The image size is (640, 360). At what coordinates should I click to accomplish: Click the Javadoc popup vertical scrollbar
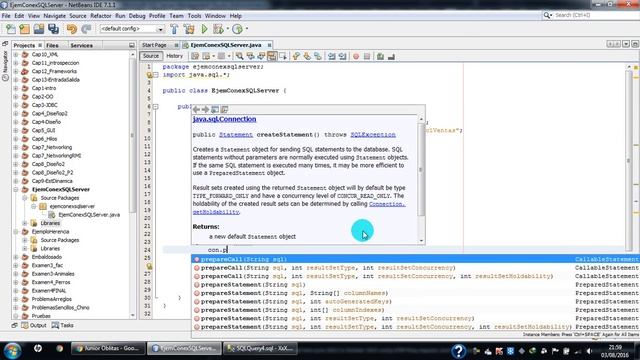coord(421,180)
